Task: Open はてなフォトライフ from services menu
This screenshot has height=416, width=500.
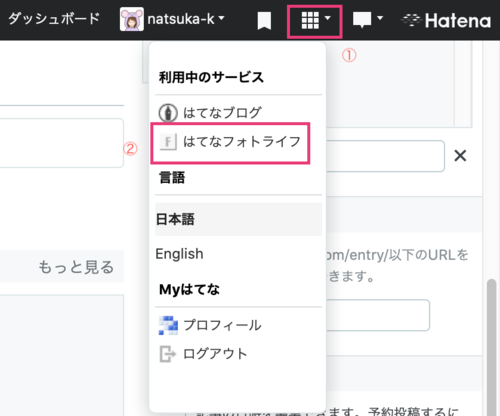Action: tap(242, 142)
